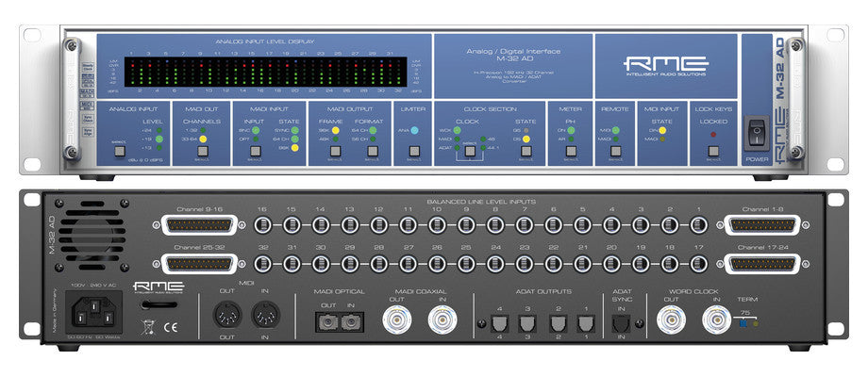Click the Channel 9-16 D-sub connector
Image resolution: width=868 pixels, height=377 pixels.
(x=202, y=226)
